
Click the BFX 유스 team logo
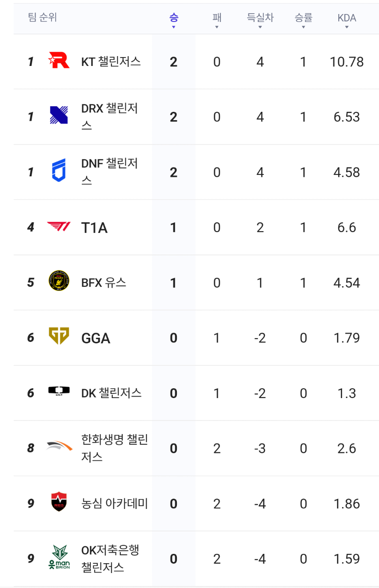[59, 282]
